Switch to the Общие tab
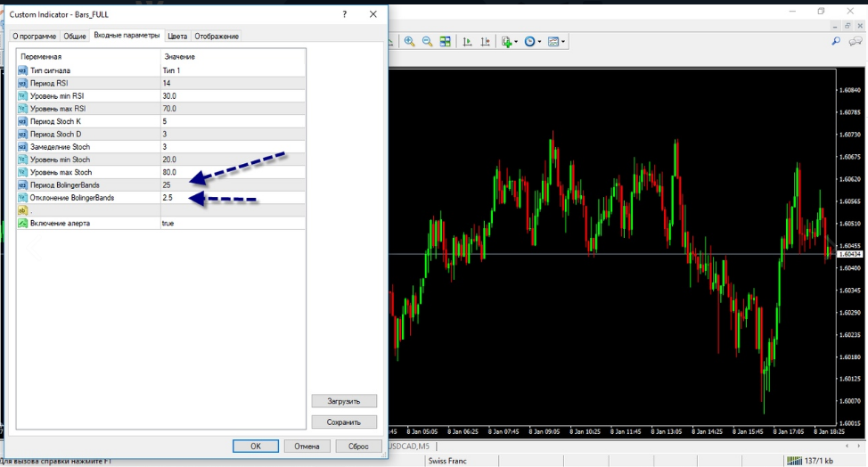The image size is (868, 467). click(74, 36)
